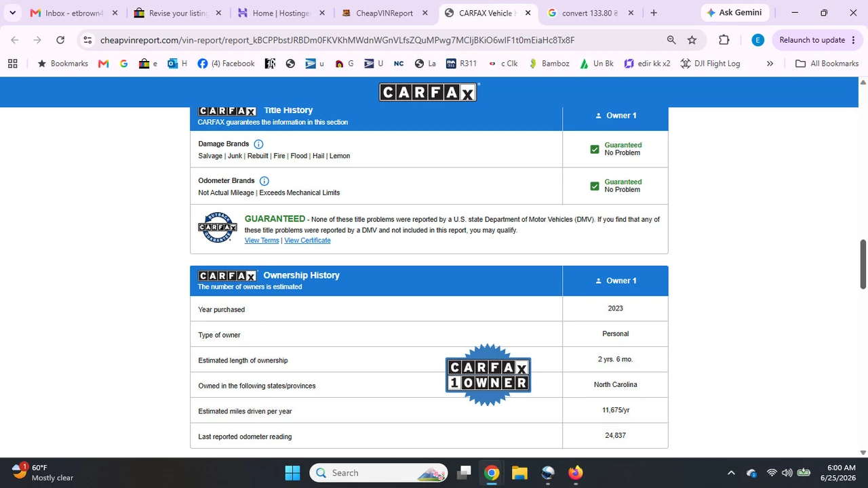Open the Extensions puzzle icon
The image size is (868, 488).
pyautogui.click(x=724, y=40)
